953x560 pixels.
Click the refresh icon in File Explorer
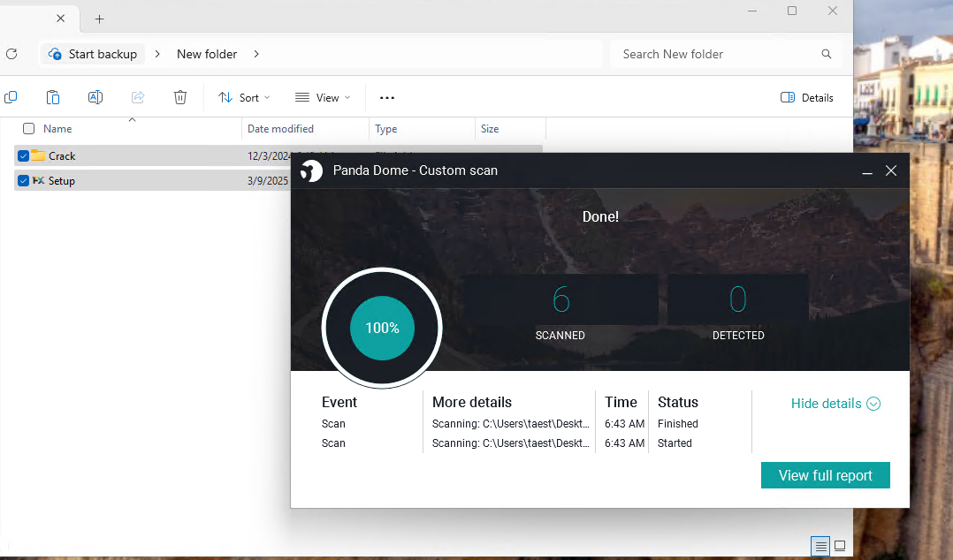click(11, 54)
